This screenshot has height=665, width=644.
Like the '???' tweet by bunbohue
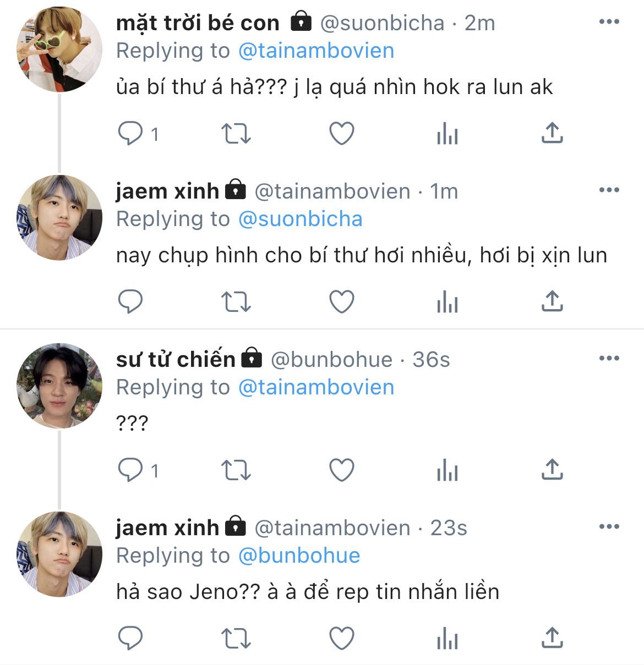341,470
